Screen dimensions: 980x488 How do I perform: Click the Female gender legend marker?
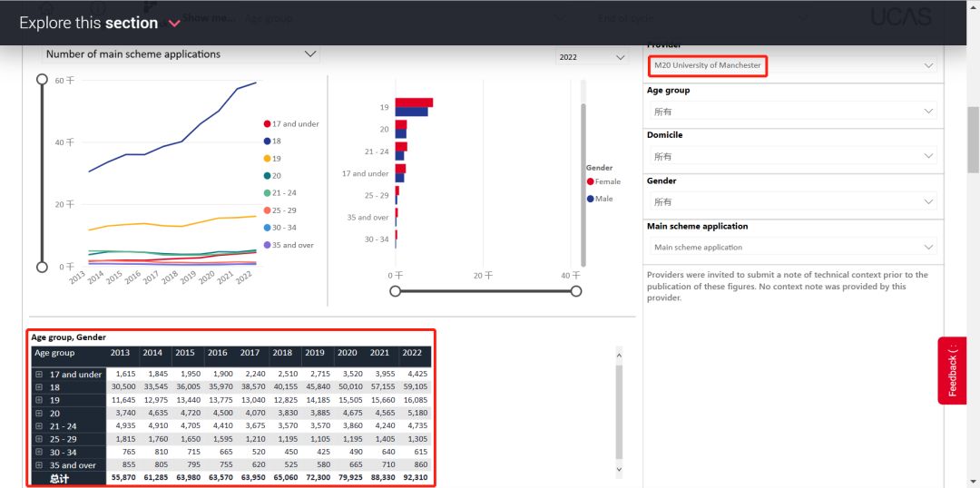coord(590,181)
